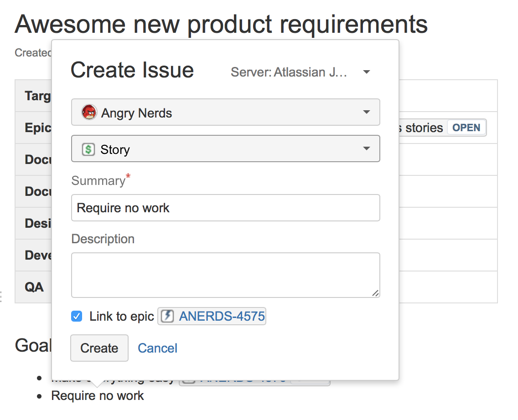518x420 pixels.
Task: Click the Angry Nerds red bird avatar
Action: click(x=89, y=113)
